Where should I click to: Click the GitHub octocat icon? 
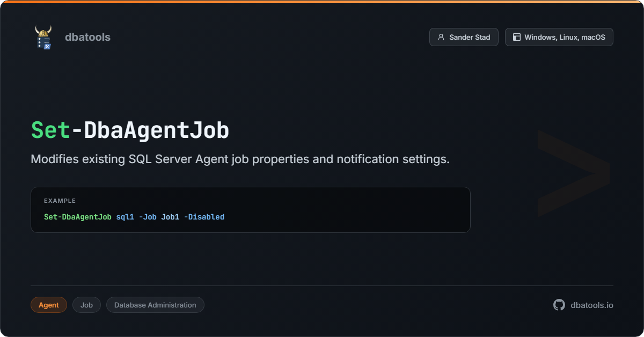click(559, 305)
